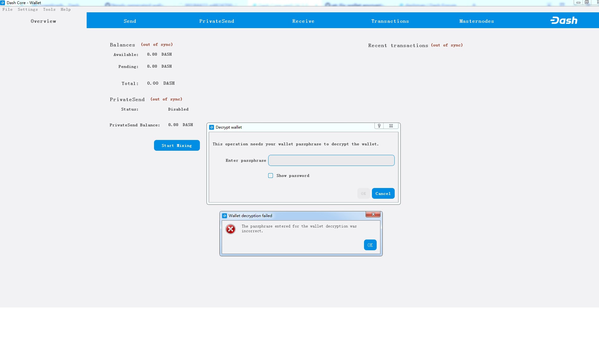Click the Dash Core window title icon
Viewport: 599px width, 364px height.
[x=3, y=3]
